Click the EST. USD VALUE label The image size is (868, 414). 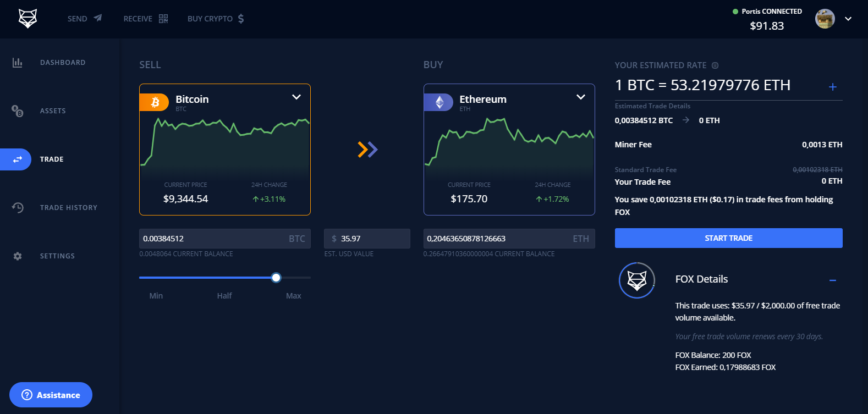(349, 254)
